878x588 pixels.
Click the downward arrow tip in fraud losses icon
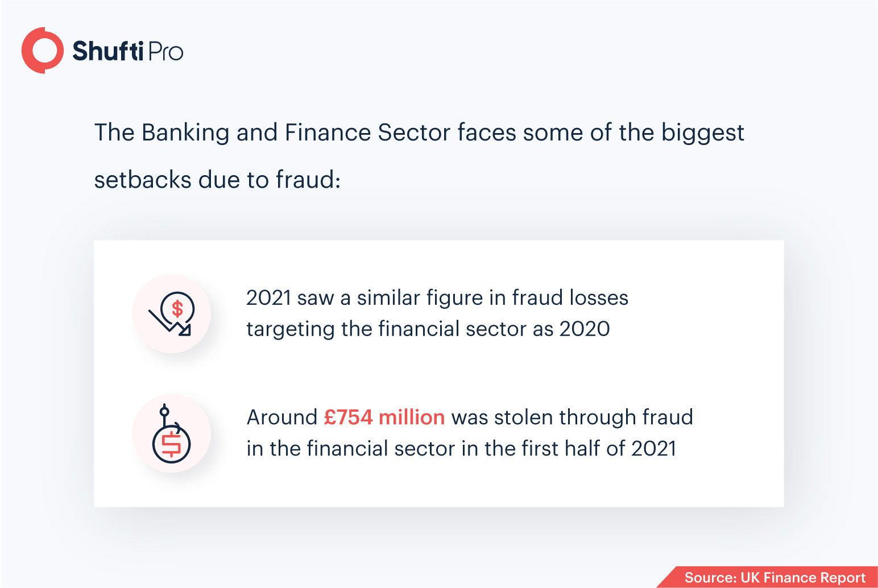(x=185, y=330)
